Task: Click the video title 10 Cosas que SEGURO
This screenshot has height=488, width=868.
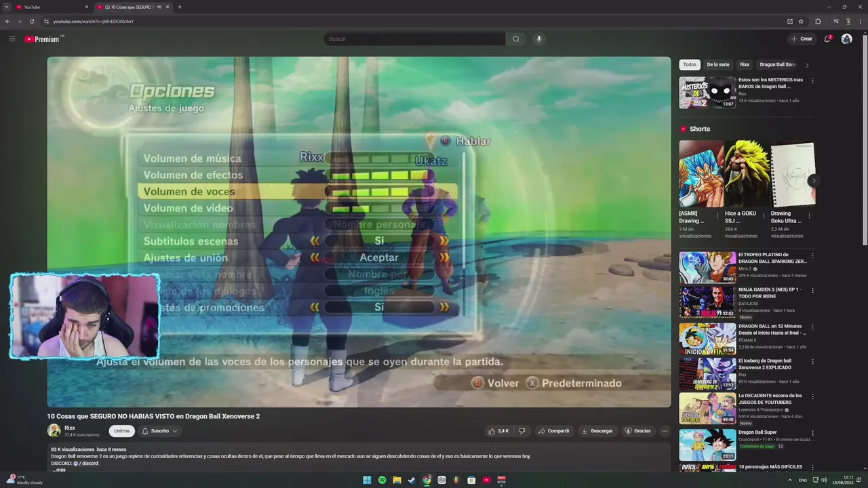Action: 153,416
